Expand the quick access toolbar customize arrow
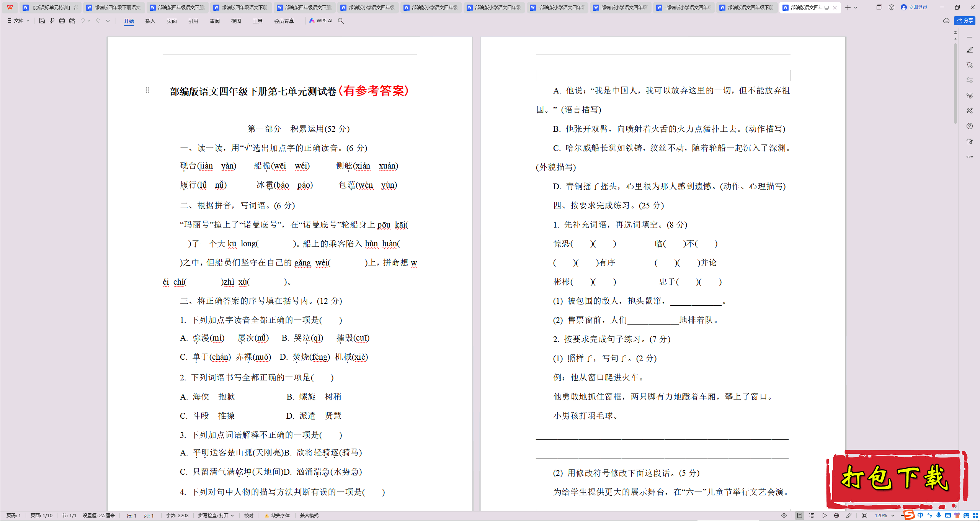 108,21
